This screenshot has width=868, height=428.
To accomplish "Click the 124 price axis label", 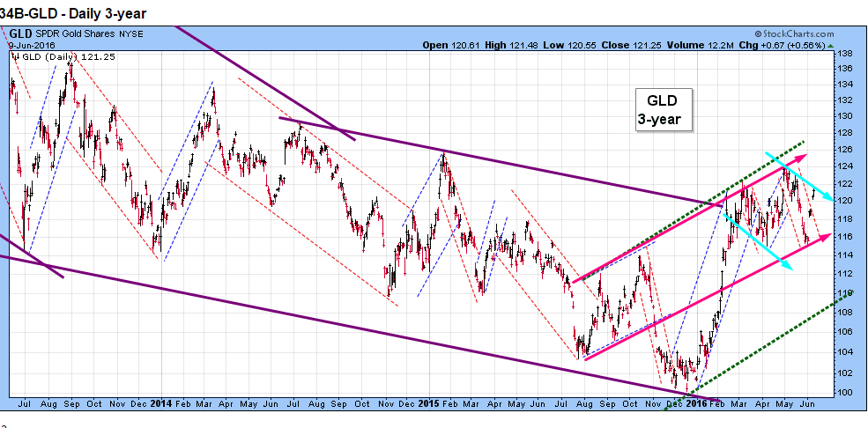I will coord(844,166).
